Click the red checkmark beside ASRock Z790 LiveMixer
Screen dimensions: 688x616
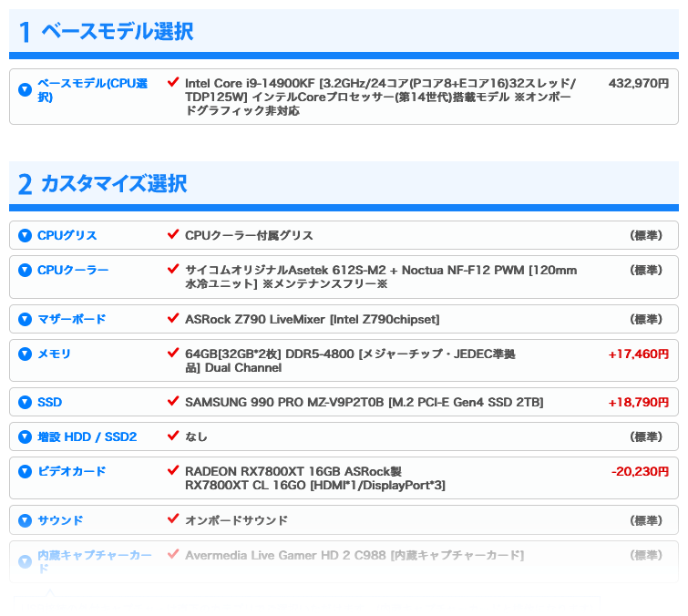(173, 318)
